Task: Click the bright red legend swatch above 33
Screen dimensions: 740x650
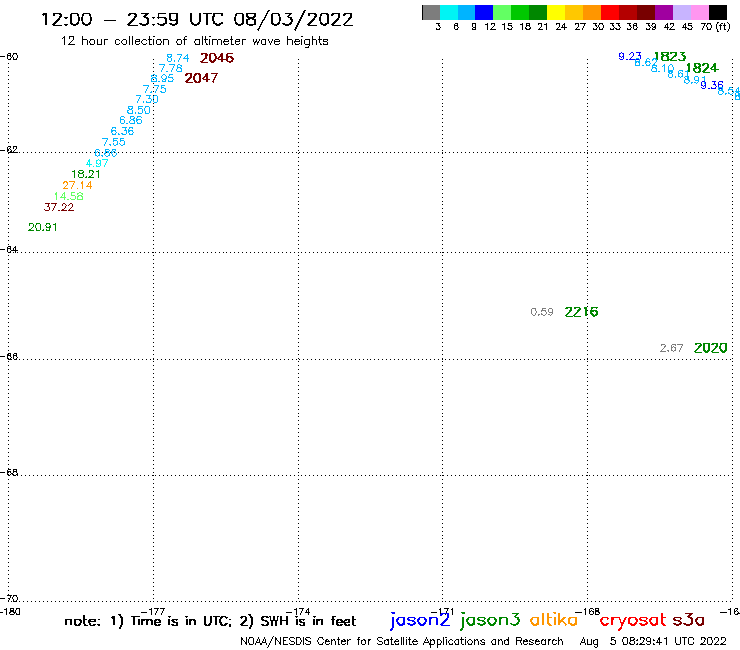Action: [610, 12]
